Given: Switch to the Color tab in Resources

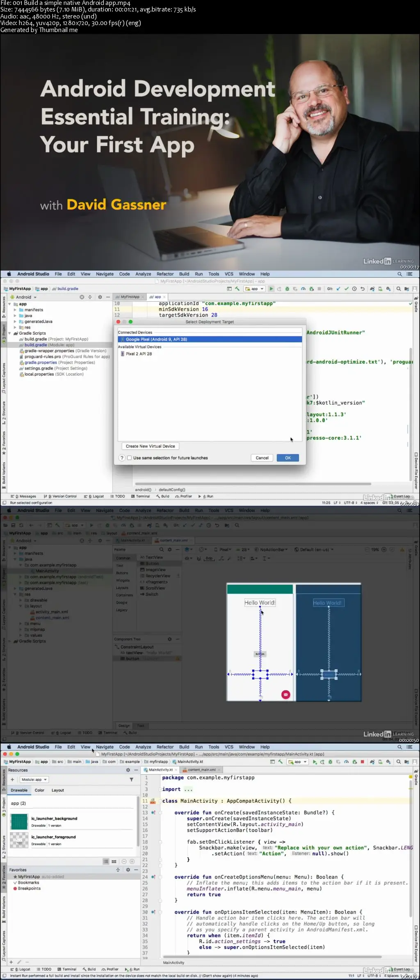Looking at the screenshot, I should pyautogui.click(x=39, y=790).
